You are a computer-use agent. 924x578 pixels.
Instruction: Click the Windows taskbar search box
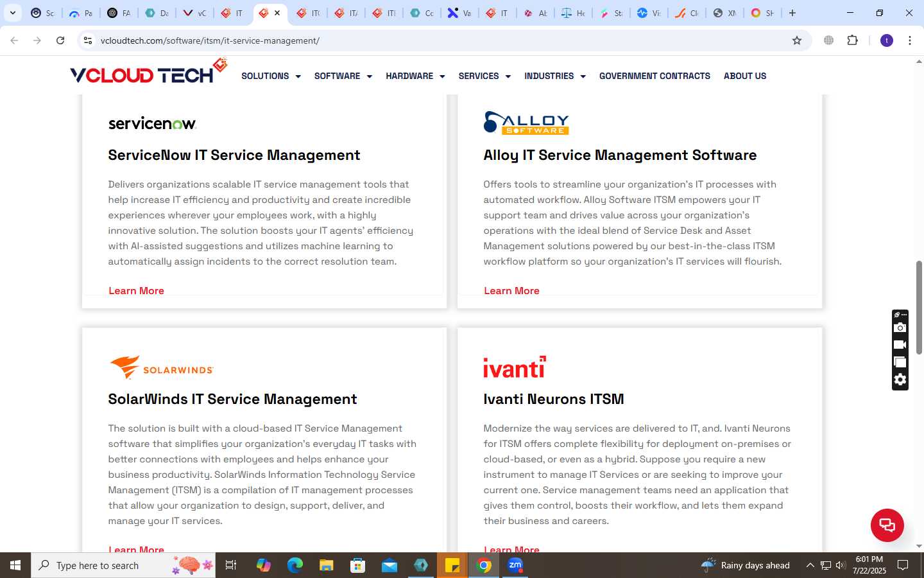coord(123,565)
